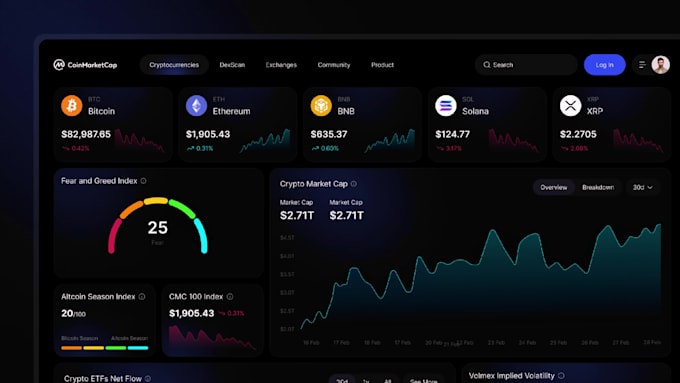680x383 pixels.
Task: Click the Bitcoin sparkline chart
Action: 140,141
